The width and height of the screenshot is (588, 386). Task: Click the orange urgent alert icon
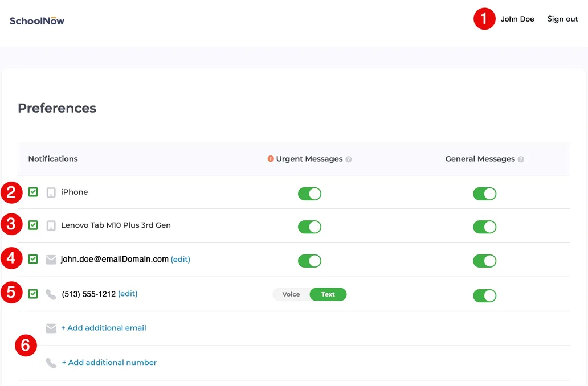point(271,159)
